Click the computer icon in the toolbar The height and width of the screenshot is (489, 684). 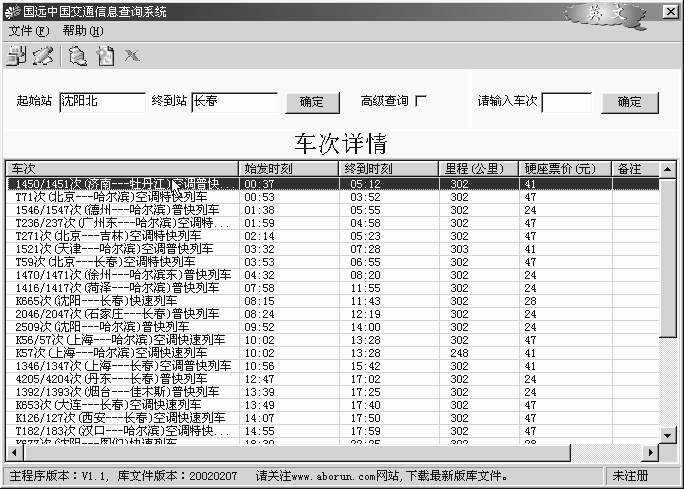point(17,55)
